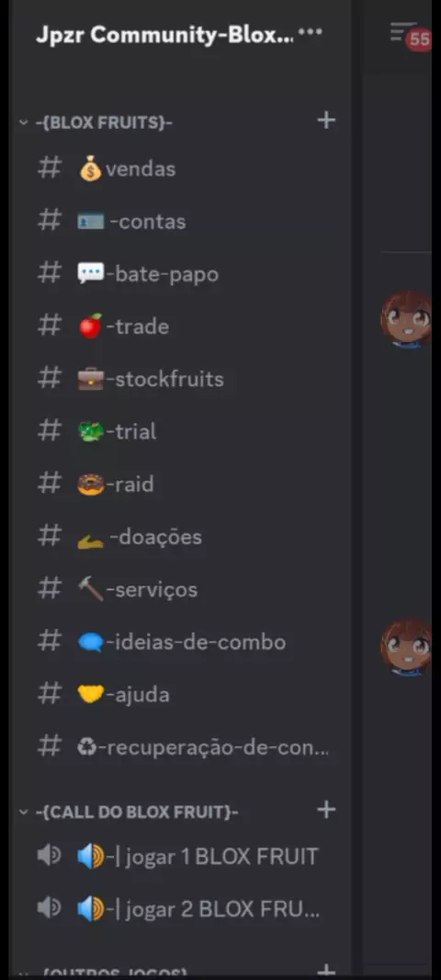The height and width of the screenshot is (980, 441).
Task: Click the speaker icon for jogar 2 voice channel
Action: pos(49,908)
